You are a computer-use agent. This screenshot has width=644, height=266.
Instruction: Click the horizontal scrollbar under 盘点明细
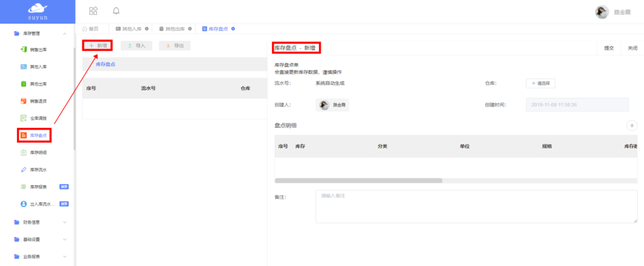pos(358,181)
